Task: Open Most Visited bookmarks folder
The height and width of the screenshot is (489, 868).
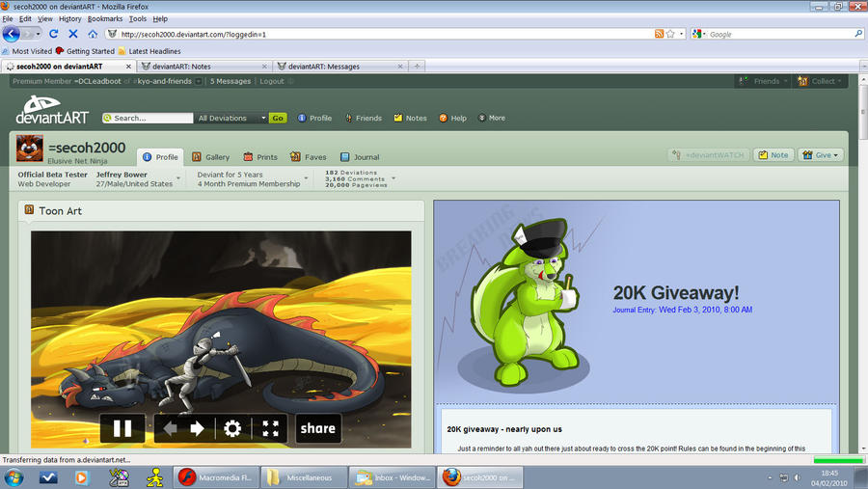Action: click(27, 51)
